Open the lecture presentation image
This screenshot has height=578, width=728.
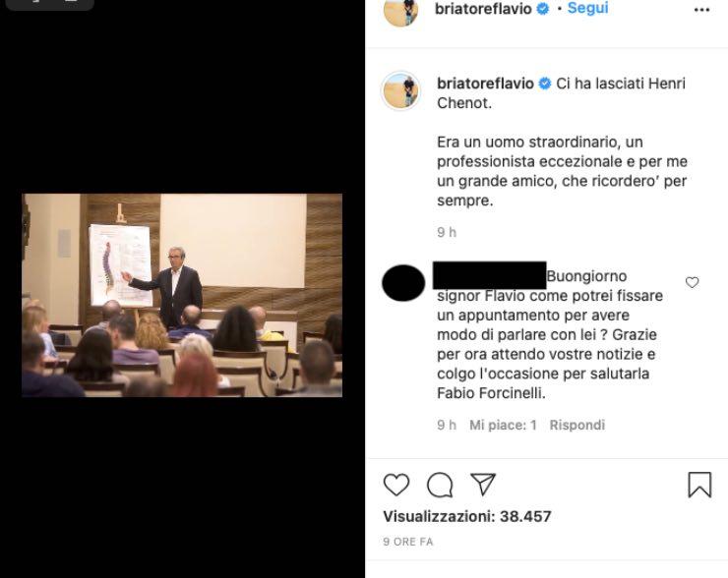[182, 295]
